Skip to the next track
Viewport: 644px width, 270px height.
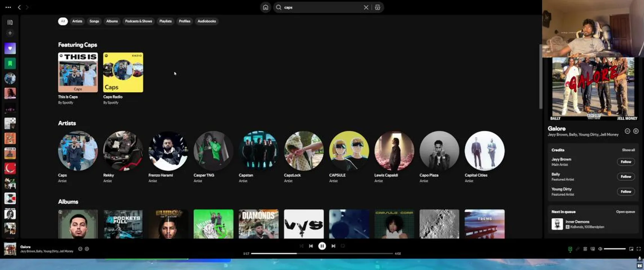tap(333, 246)
